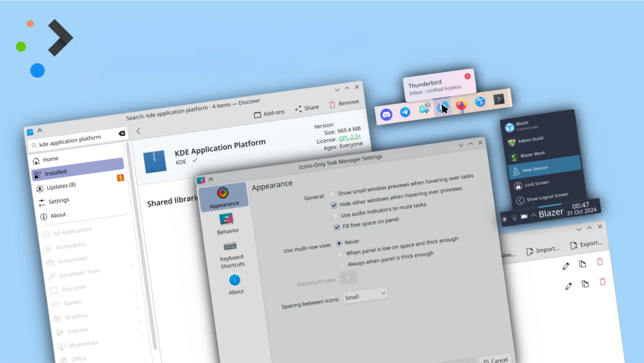The image size is (644, 363).
Task: Expand the system tray hidden icons arrow
Action: point(534,215)
